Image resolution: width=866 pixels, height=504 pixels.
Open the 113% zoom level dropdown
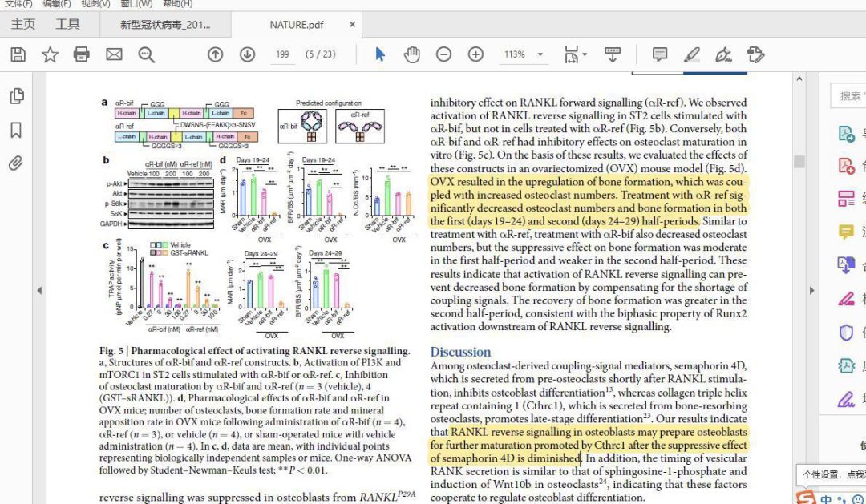coord(540,54)
